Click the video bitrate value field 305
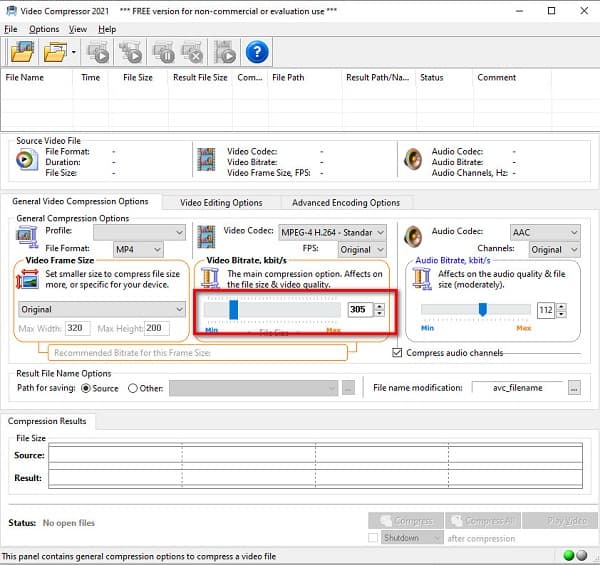 (x=360, y=309)
